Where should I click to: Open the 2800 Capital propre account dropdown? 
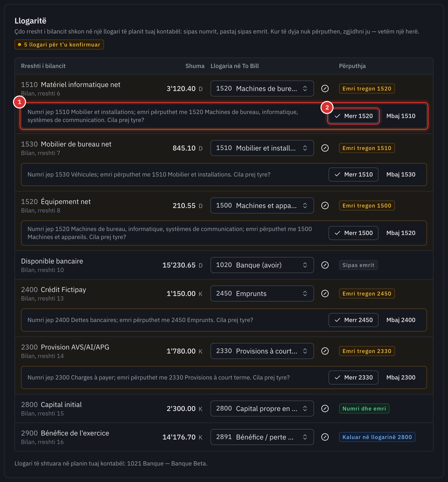(262, 408)
